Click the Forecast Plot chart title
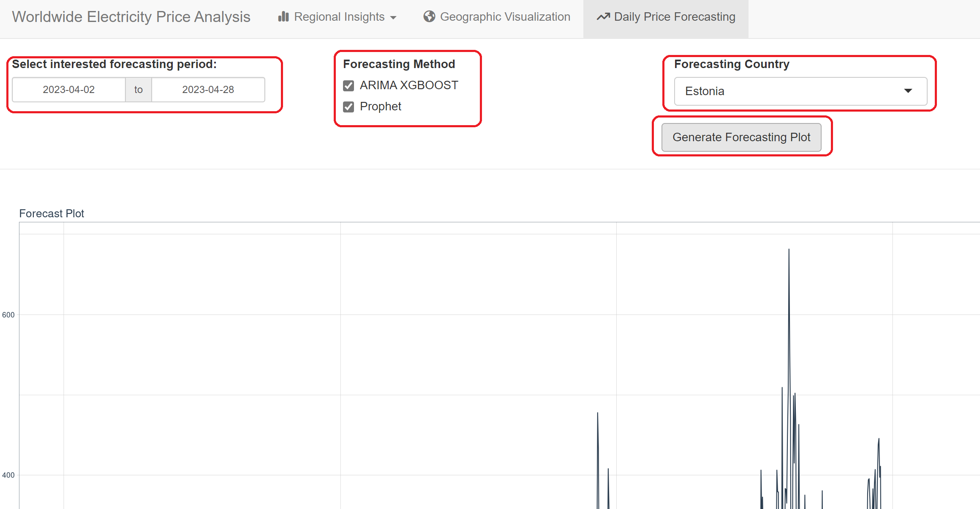The width and height of the screenshot is (980, 509). click(x=52, y=213)
